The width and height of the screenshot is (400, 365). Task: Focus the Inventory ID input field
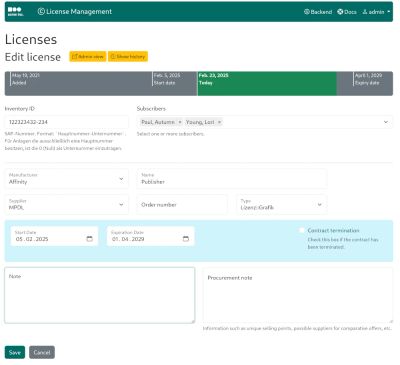pos(66,122)
